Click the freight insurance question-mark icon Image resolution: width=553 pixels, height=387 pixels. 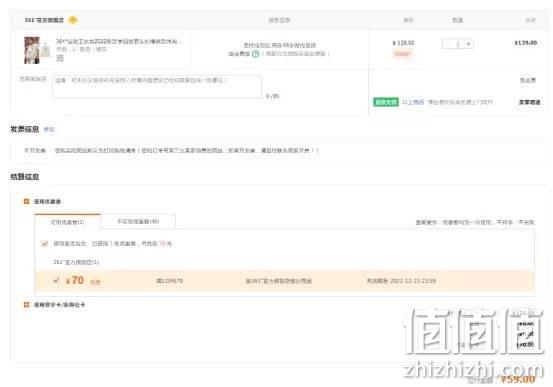255,54
